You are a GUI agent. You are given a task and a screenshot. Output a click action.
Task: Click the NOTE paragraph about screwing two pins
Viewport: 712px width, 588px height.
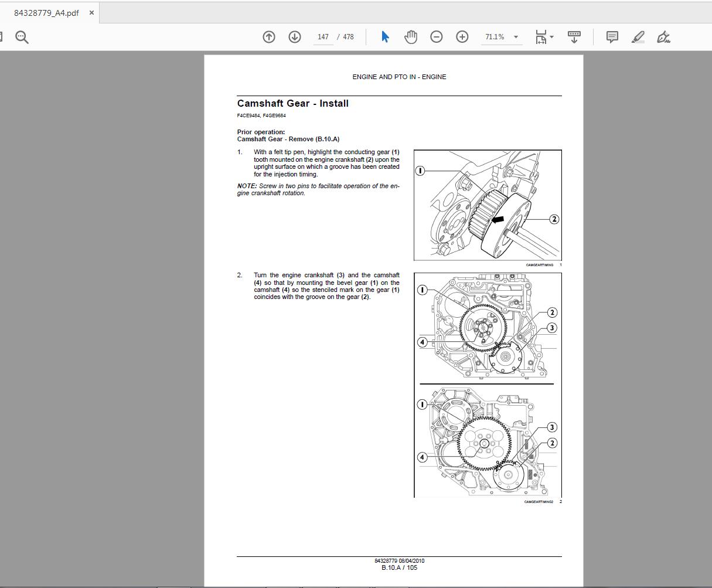[x=318, y=189]
